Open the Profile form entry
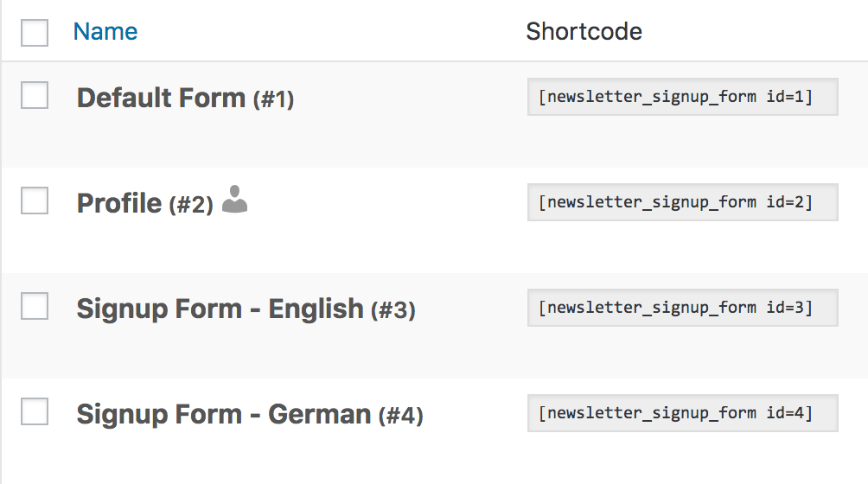 click(119, 203)
